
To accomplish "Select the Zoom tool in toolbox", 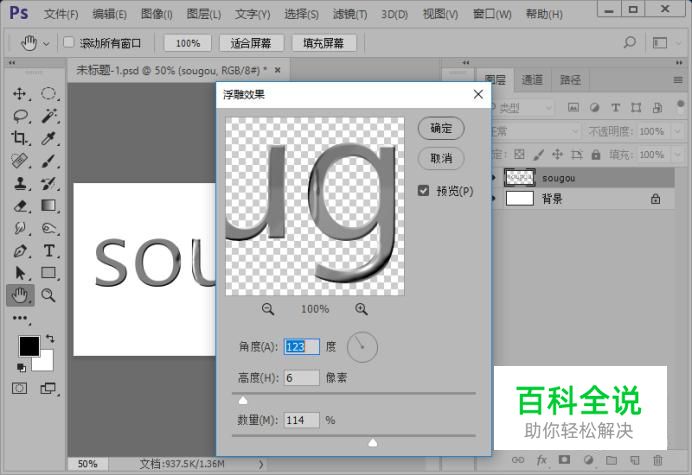I will pos(48,295).
